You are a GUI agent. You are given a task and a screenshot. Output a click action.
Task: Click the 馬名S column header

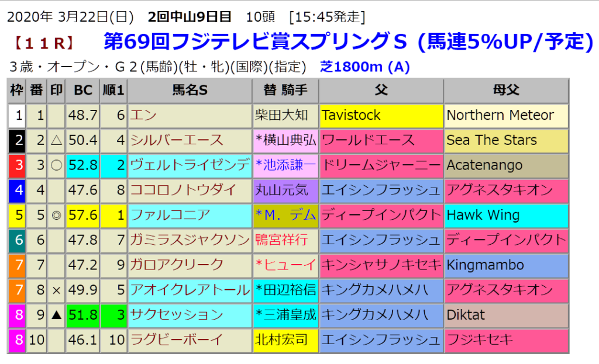coord(190,91)
